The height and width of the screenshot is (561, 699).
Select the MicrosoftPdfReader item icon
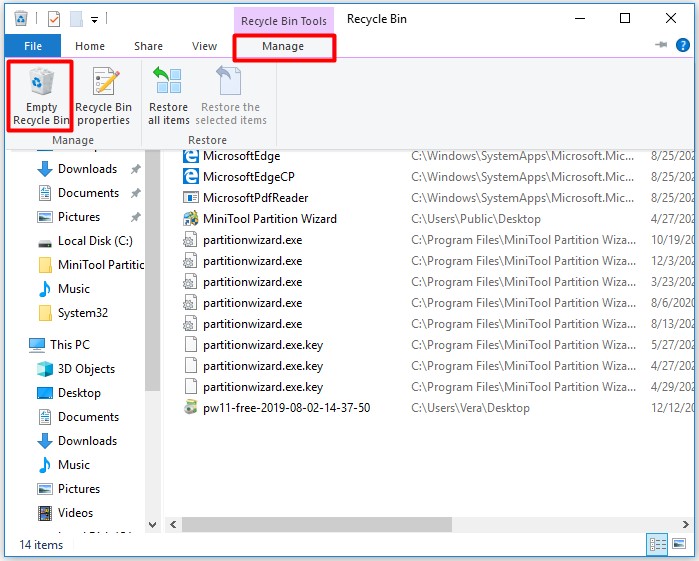pos(190,198)
